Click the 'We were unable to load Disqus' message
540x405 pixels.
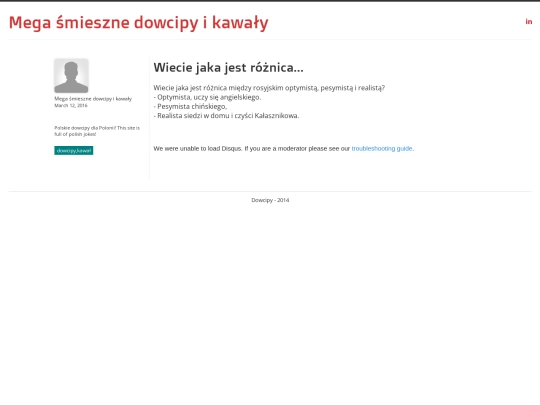pos(284,148)
